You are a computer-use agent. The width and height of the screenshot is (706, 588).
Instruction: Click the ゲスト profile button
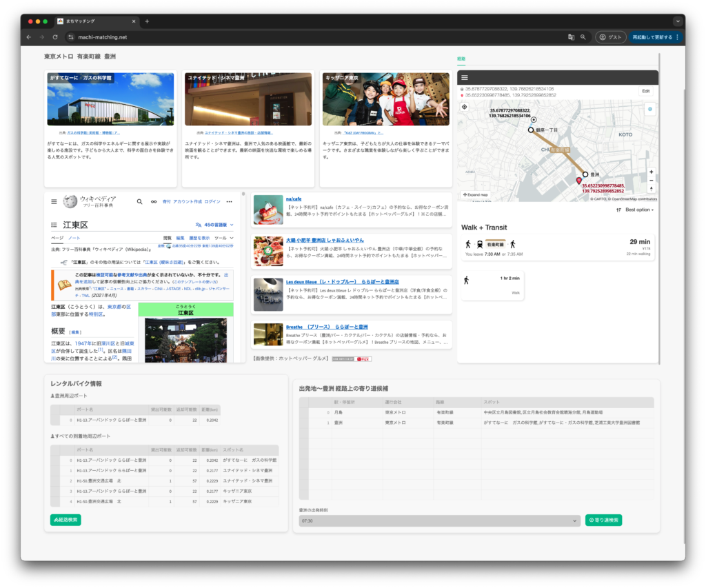click(x=611, y=37)
